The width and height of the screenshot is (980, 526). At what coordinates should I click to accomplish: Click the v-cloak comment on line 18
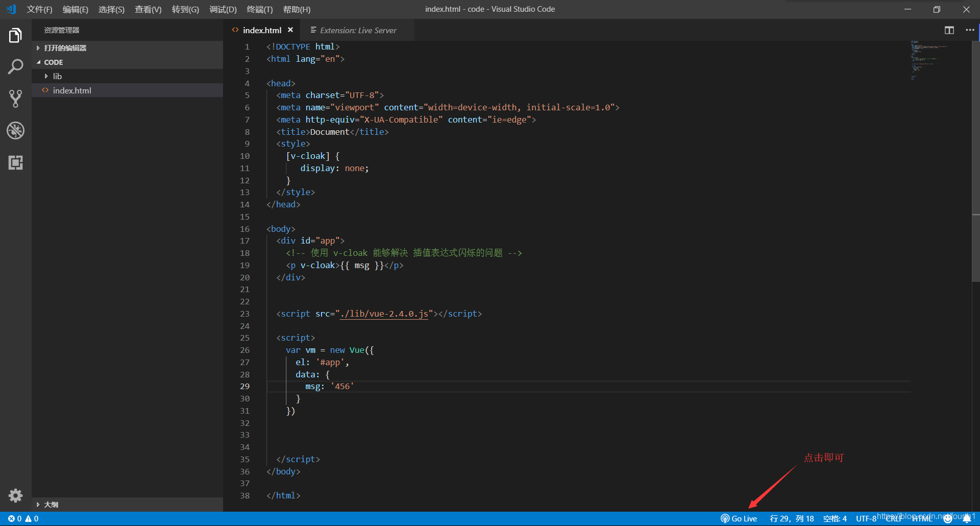pyautogui.click(x=404, y=253)
